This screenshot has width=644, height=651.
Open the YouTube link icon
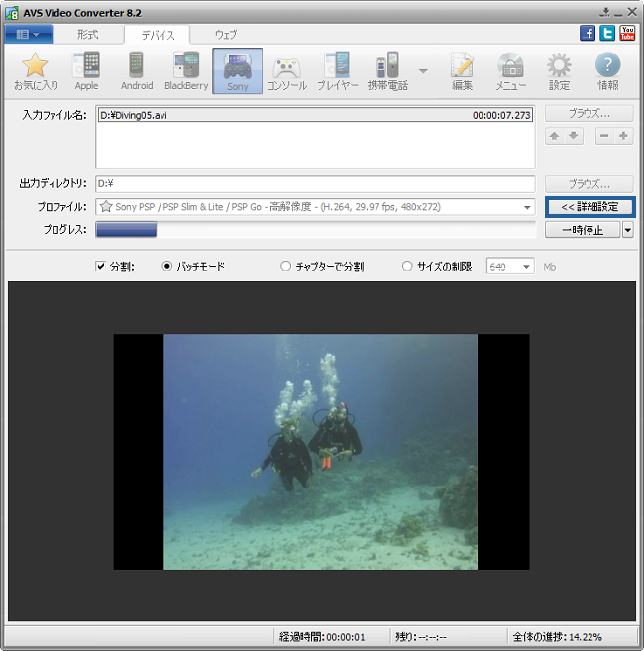pos(627,34)
